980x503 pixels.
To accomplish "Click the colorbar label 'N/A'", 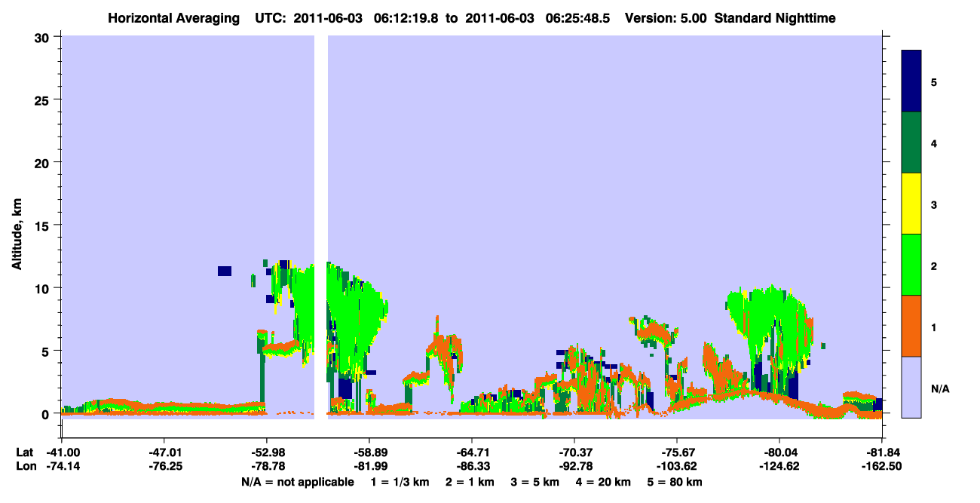I will (940, 389).
